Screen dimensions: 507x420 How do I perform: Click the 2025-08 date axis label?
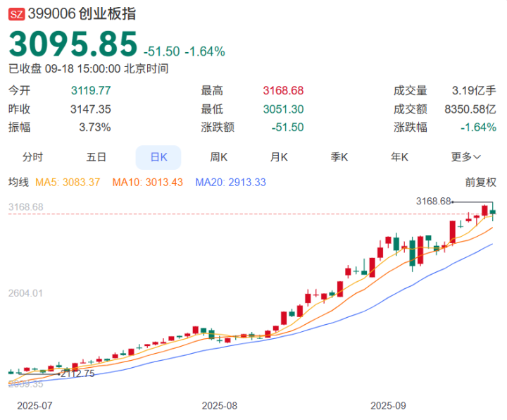220,406
